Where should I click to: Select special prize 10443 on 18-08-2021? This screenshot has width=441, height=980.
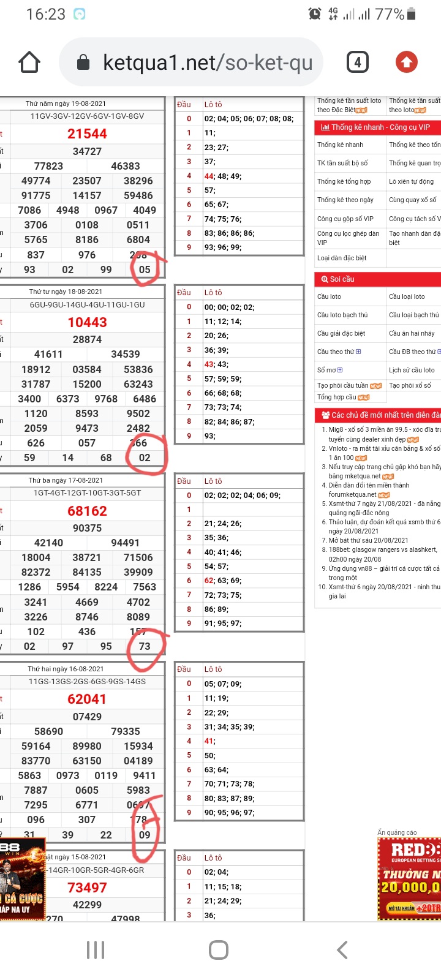[x=87, y=322]
